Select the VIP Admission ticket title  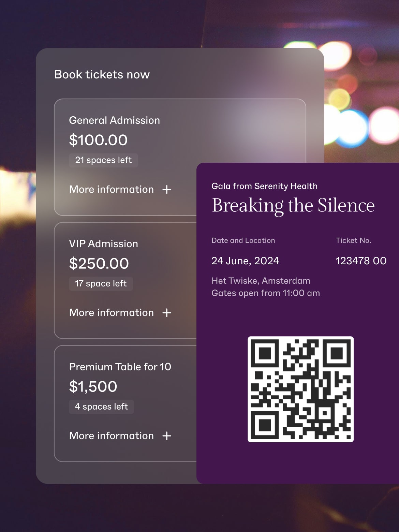click(104, 243)
